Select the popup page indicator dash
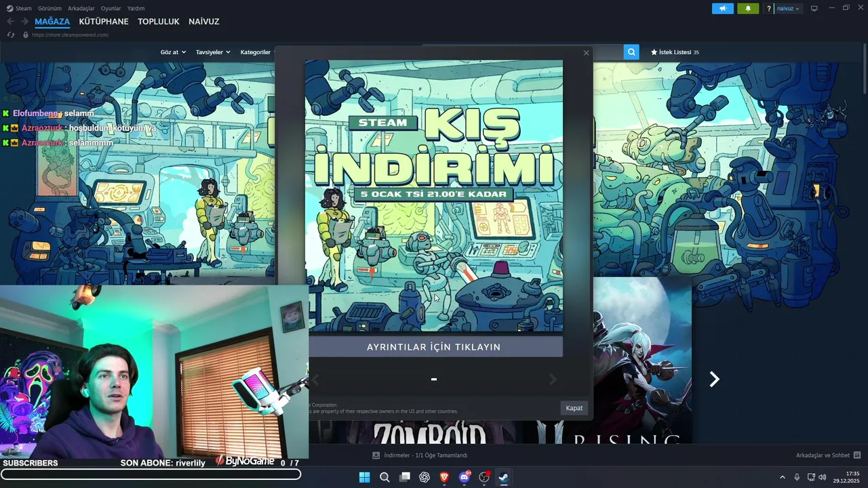 (x=434, y=380)
